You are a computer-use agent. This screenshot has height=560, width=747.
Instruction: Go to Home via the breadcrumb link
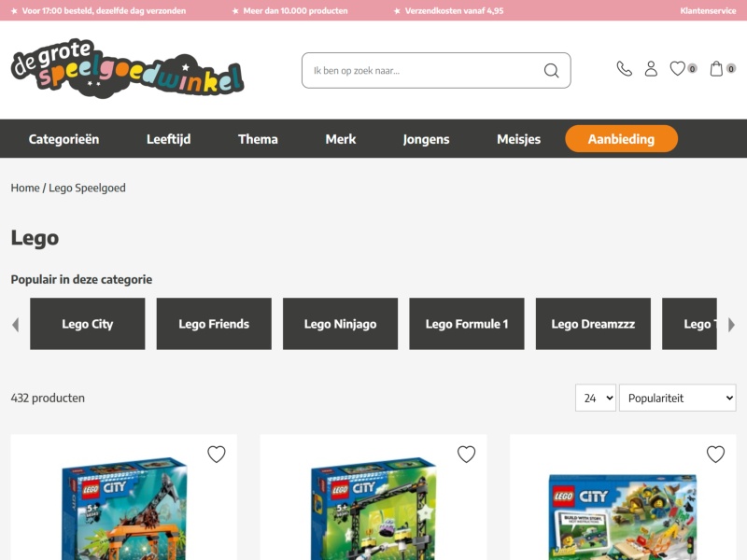24,188
